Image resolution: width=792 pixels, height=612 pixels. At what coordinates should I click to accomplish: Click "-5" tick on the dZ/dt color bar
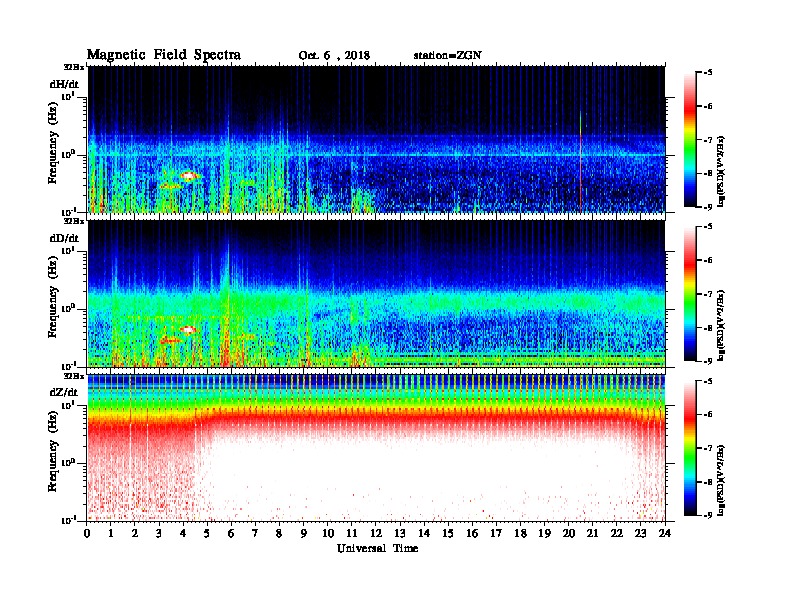tap(708, 381)
